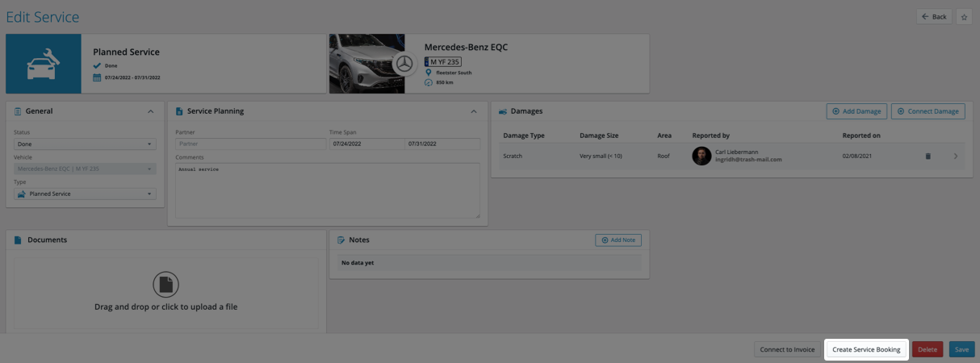Screen dimensions: 980x363
Task: Click the calendar icon beside service dates
Action: point(97,77)
